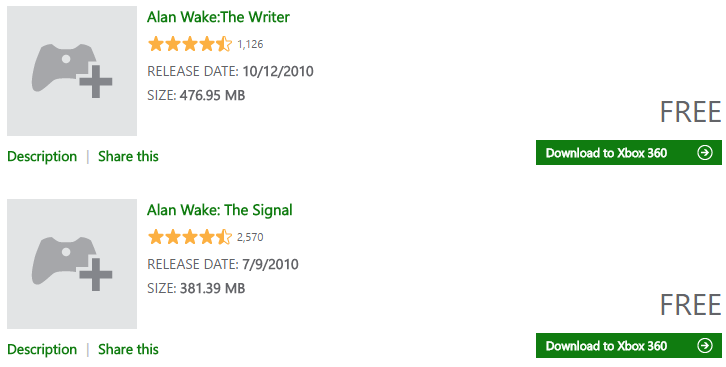
Task: Select Share this under The Signal
Action: click(128, 349)
